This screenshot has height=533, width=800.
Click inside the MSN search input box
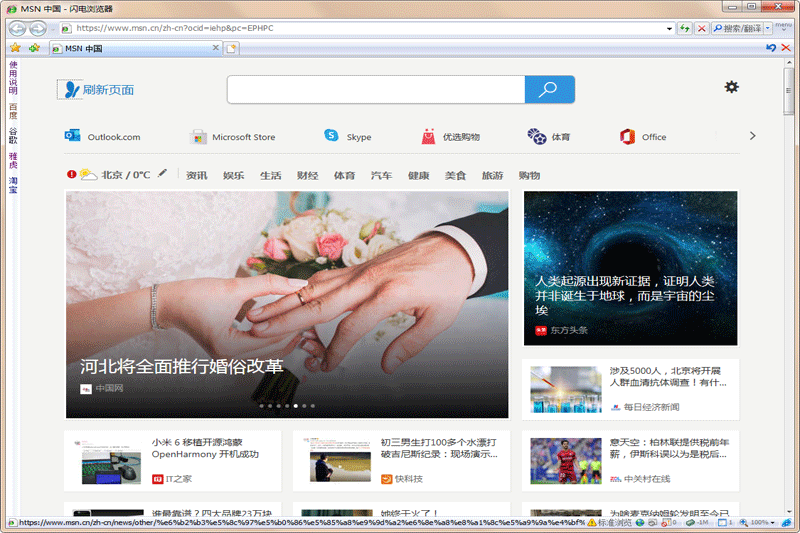tap(375, 90)
